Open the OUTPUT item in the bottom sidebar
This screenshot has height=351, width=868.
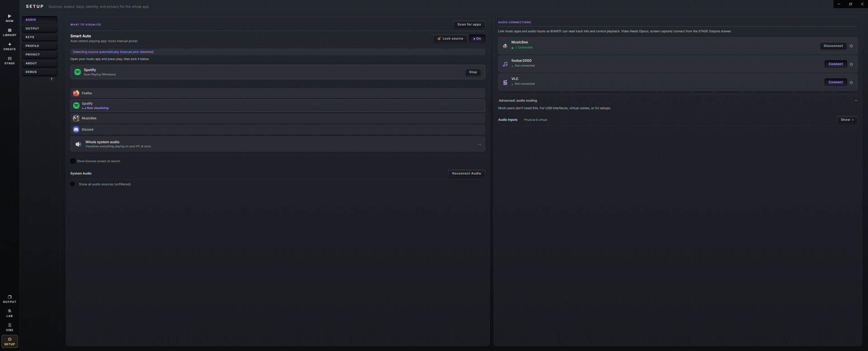pyautogui.click(x=9, y=299)
